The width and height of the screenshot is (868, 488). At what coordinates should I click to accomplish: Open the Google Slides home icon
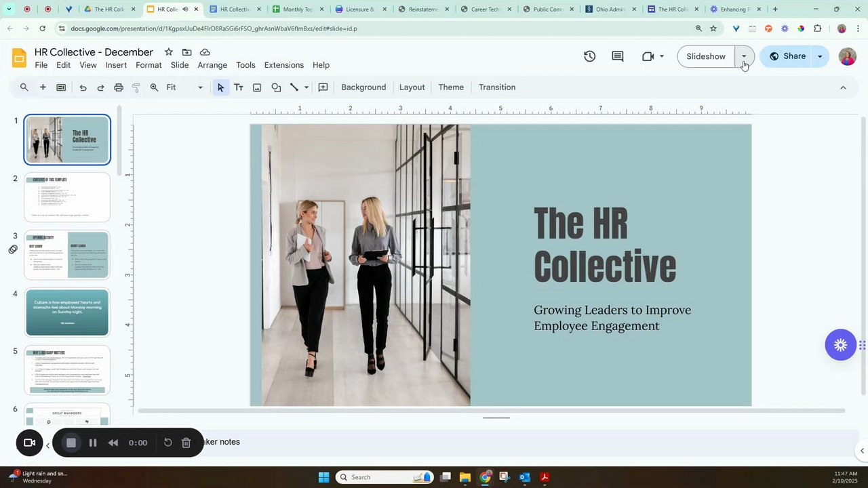(19, 58)
